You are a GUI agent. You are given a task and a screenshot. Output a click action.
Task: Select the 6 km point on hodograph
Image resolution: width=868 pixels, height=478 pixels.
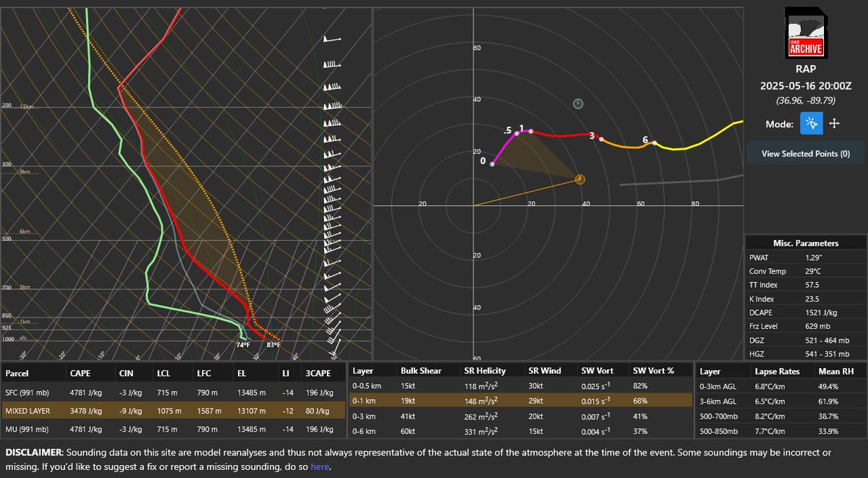tap(654, 142)
